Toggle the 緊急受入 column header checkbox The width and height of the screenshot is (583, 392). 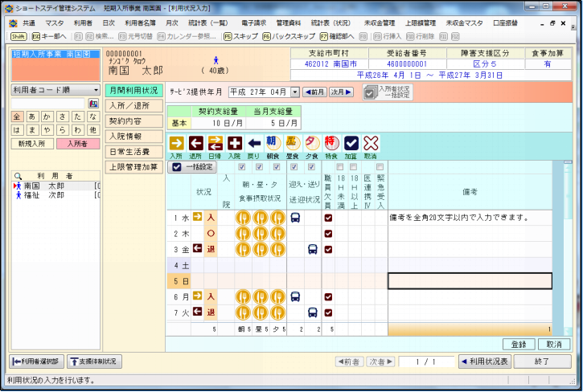pyautogui.click(x=380, y=167)
